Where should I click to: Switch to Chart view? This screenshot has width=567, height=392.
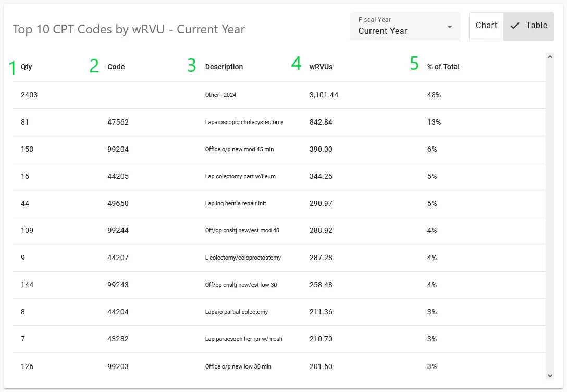click(x=486, y=26)
